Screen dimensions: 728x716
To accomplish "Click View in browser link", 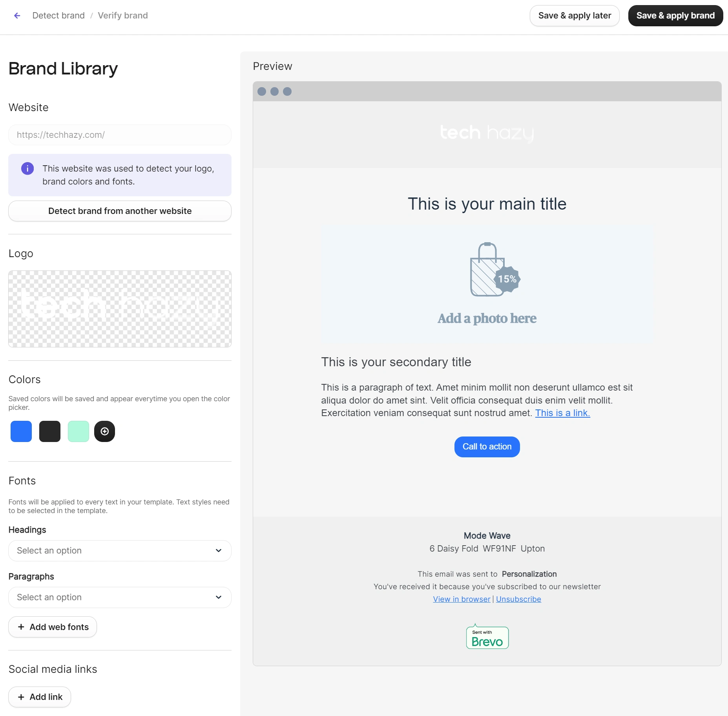I will (x=462, y=599).
